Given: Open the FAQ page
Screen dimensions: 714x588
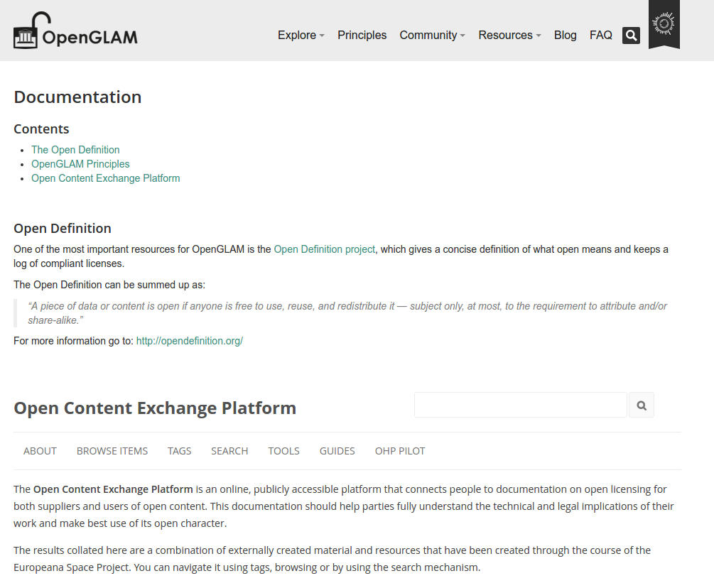Looking at the screenshot, I should coord(600,36).
